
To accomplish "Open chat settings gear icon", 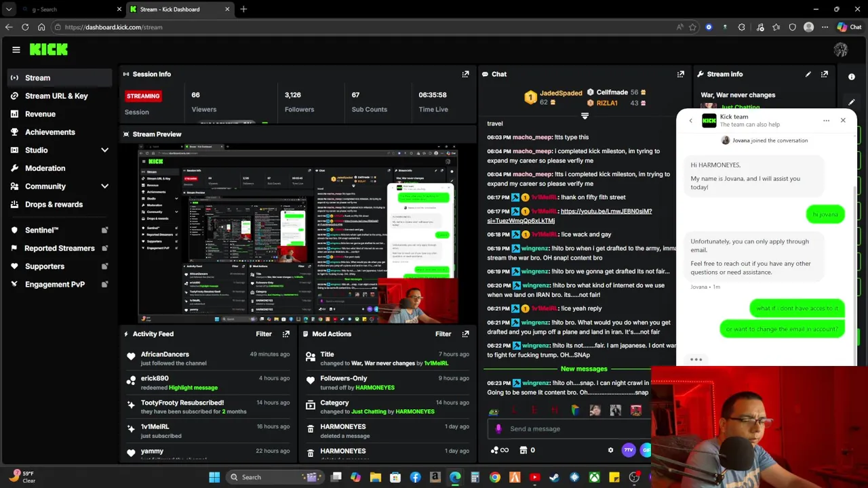I will (610, 450).
